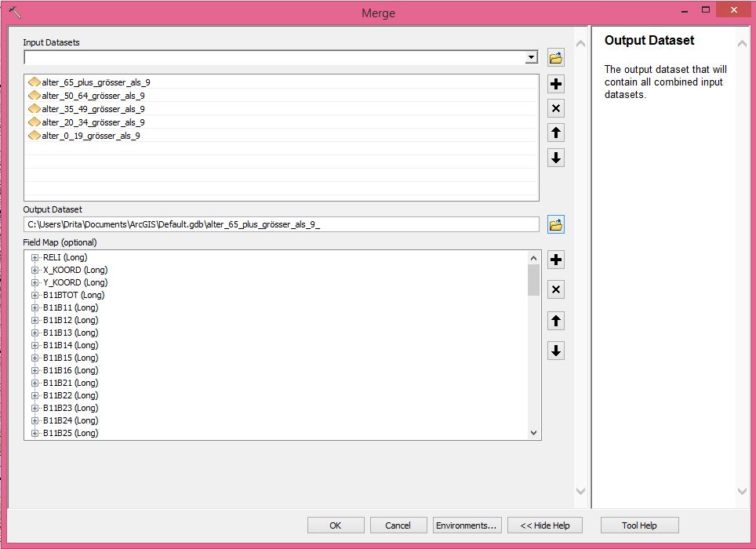Click the << Hide Help button

pyautogui.click(x=544, y=525)
